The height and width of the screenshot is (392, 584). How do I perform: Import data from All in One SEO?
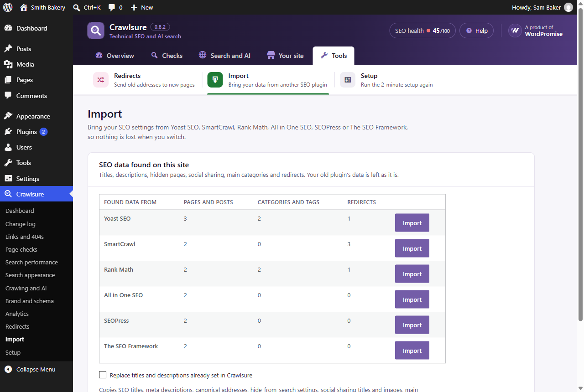412,299
